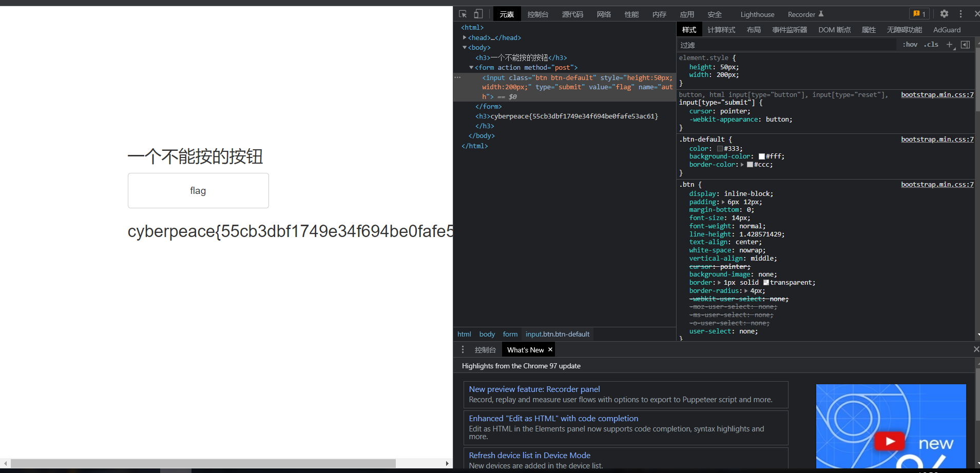Screen dimensions: 980x473
Task: Select the html breadcrumb item
Action: pos(464,334)
